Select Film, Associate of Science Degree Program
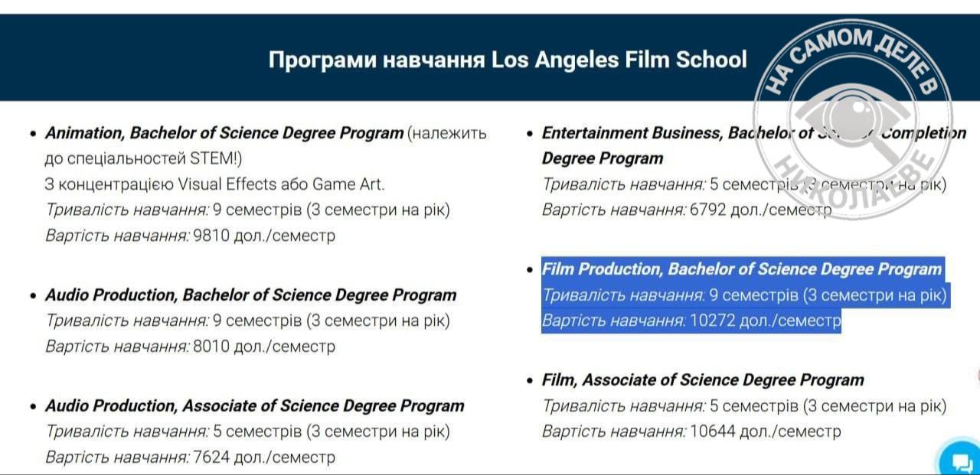 [x=702, y=380]
